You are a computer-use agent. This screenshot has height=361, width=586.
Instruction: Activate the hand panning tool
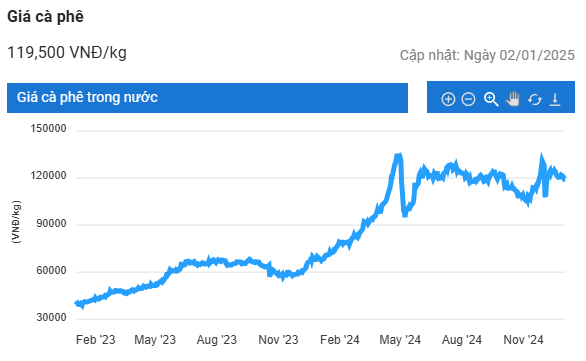(513, 99)
